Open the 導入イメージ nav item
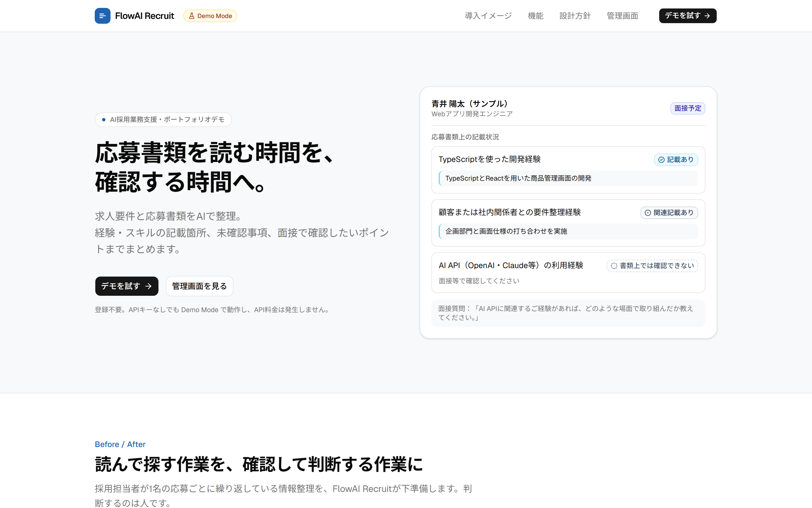This screenshot has height=508, width=812. (488, 16)
